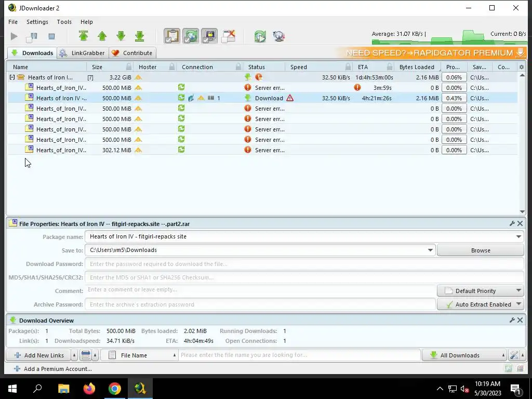The image size is (532, 399).
Task: Open the Auto Extract Enabled dropdown
Action: click(481, 304)
